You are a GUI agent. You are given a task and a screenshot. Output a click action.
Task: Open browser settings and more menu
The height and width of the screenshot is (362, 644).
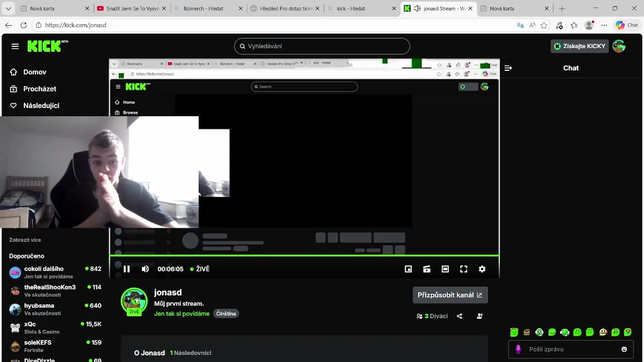[x=604, y=25]
